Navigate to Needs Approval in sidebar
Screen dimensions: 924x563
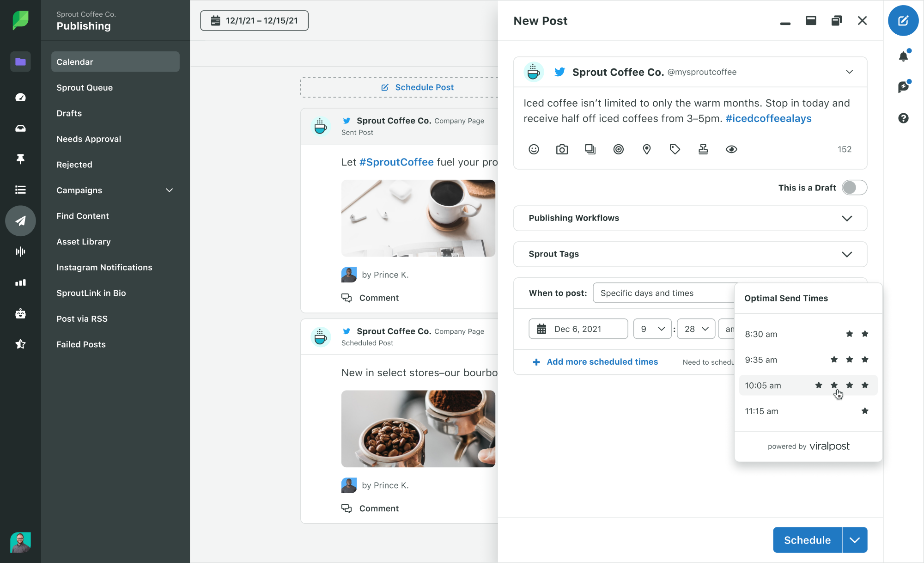tap(88, 139)
